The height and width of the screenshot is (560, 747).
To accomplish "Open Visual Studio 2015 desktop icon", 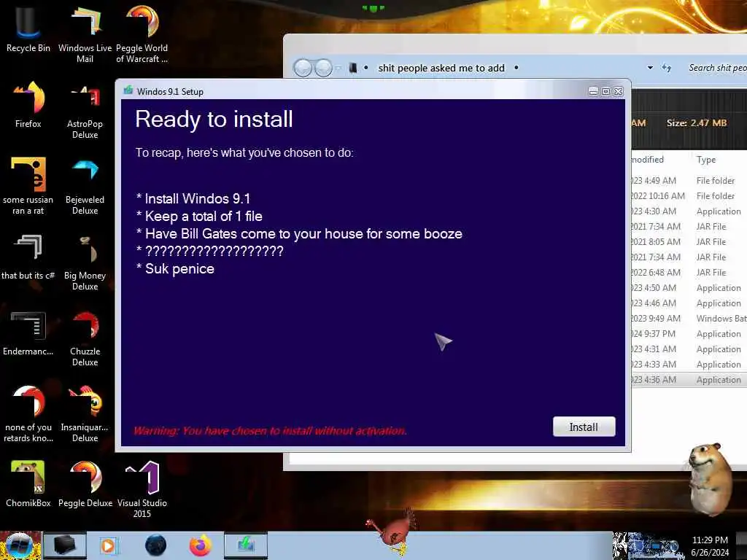I will (x=142, y=489).
